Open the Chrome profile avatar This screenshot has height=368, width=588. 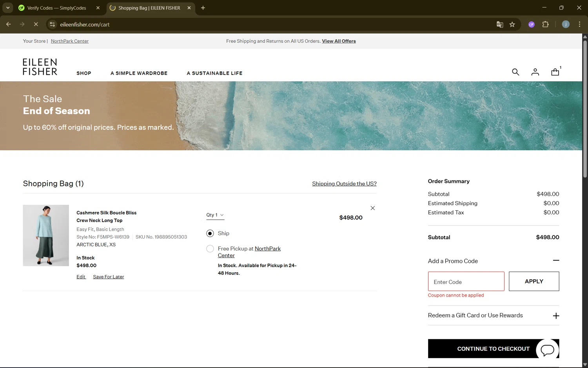pyautogui.click(x=566, y=24)
